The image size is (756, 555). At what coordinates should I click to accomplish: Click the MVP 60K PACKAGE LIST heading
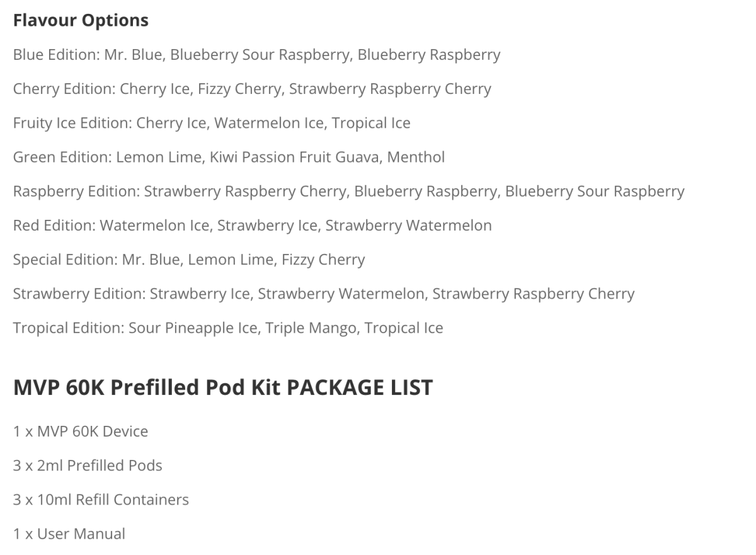(223, 387)
